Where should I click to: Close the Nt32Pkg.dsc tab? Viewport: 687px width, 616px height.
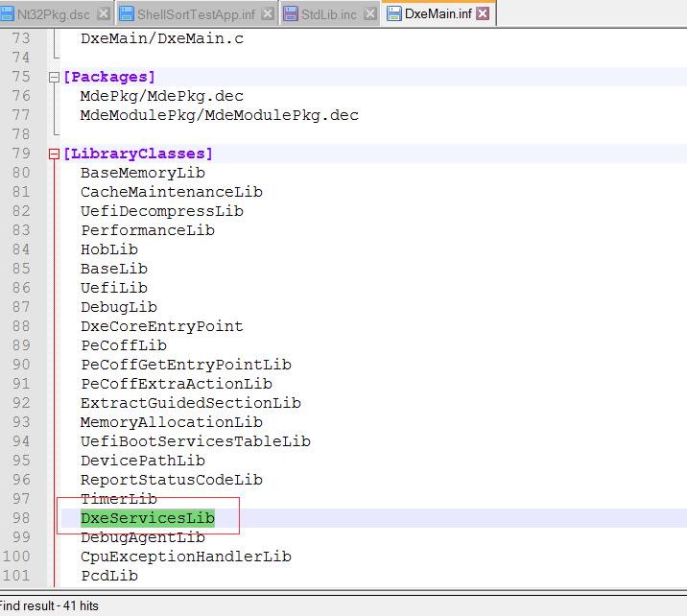pyautogui.click(x=104, y=14)
